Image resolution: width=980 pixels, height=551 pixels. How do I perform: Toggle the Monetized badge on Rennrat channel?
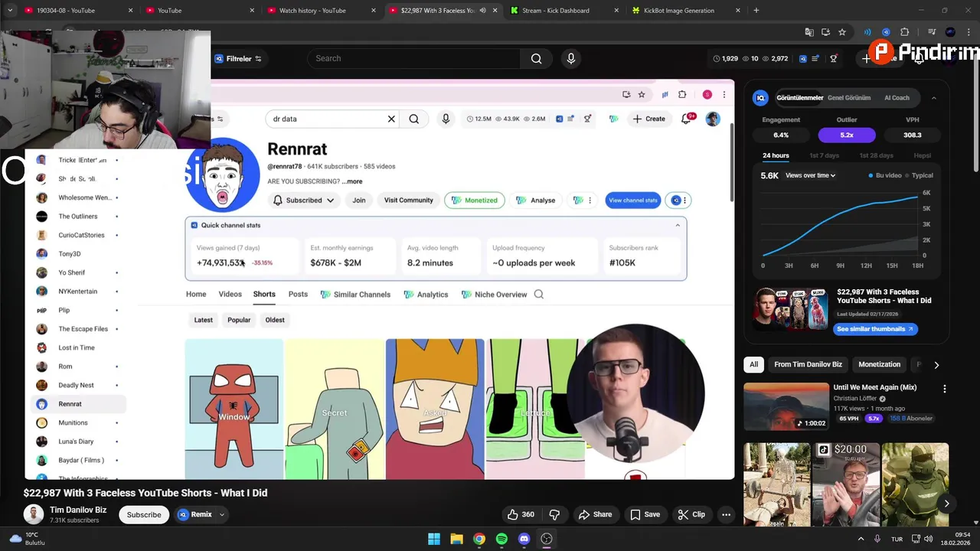tap(475, 201)
